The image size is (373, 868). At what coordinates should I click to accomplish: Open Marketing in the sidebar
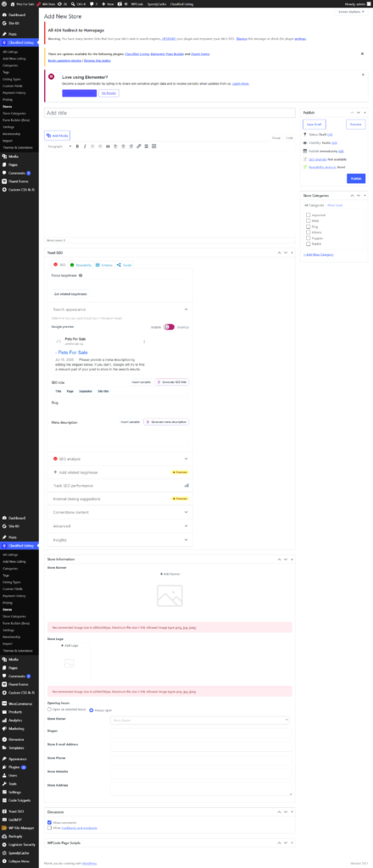[x=19, y=728]
